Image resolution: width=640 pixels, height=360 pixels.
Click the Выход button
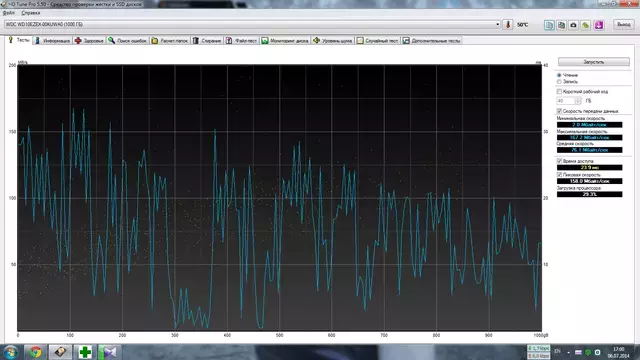coord(624,24)
